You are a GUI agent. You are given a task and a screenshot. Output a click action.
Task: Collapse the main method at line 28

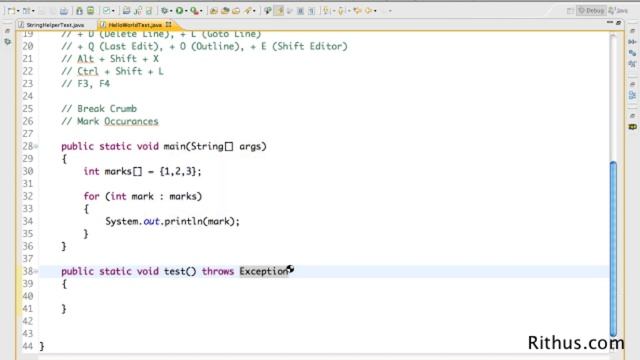[x=36, y=146]
